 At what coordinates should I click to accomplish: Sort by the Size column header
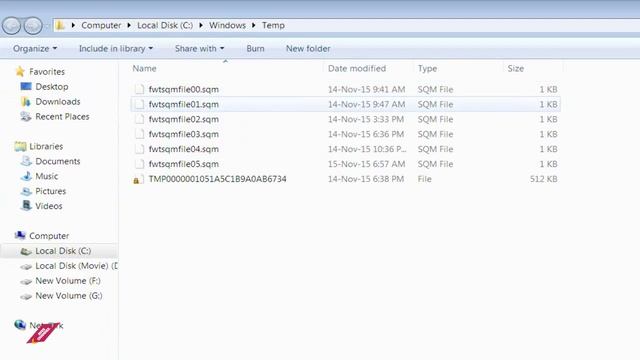point(516,69)
